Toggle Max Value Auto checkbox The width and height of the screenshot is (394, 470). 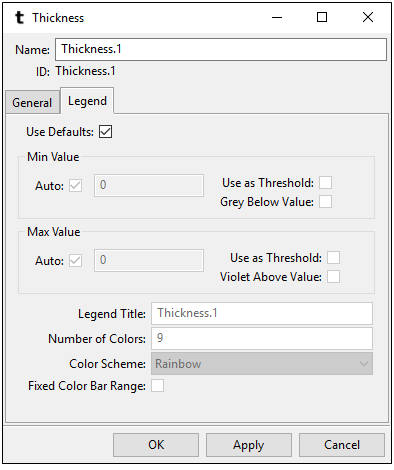tap(75, 260)
